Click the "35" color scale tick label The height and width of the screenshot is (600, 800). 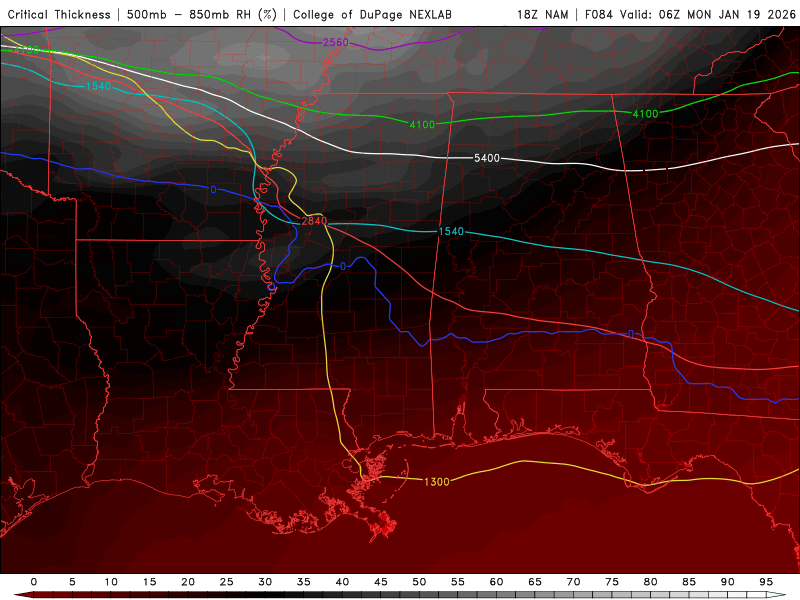tap(304, 582)
